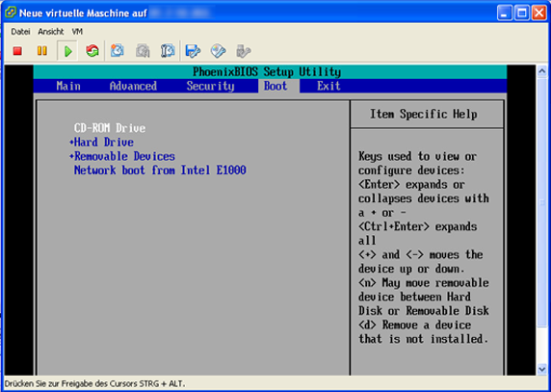Click the Take Snapshot toolbar icon

[117, 51]
